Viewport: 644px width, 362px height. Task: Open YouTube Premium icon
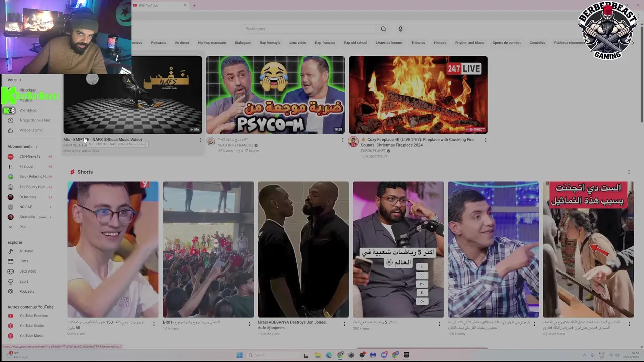click(x=10, y=316)
